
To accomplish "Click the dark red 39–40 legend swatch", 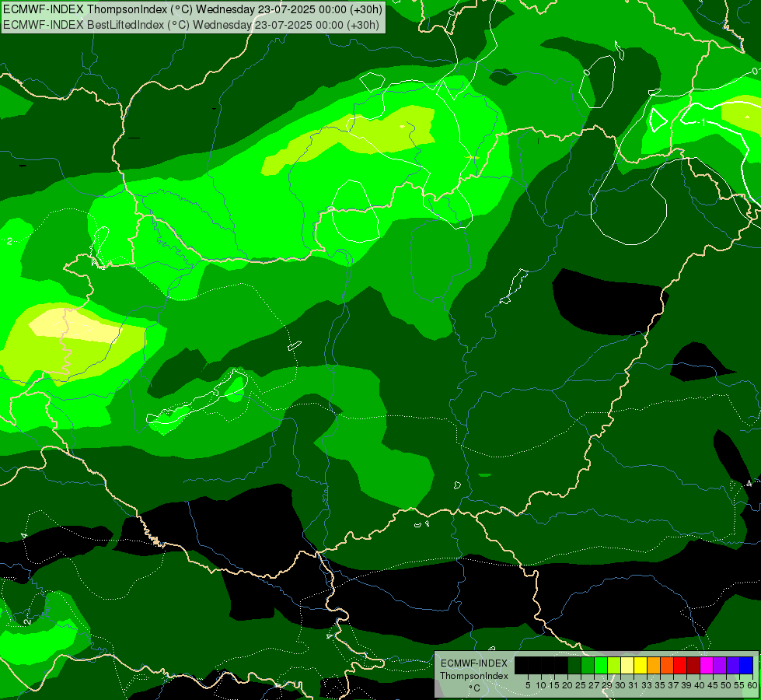I will pyautogui.click(x=693, y=665).
